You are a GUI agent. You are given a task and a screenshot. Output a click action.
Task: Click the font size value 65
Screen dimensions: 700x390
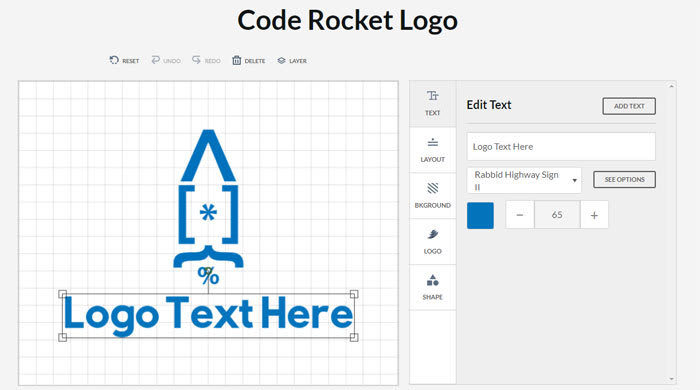pyautogui.click(x=557, y=215)
